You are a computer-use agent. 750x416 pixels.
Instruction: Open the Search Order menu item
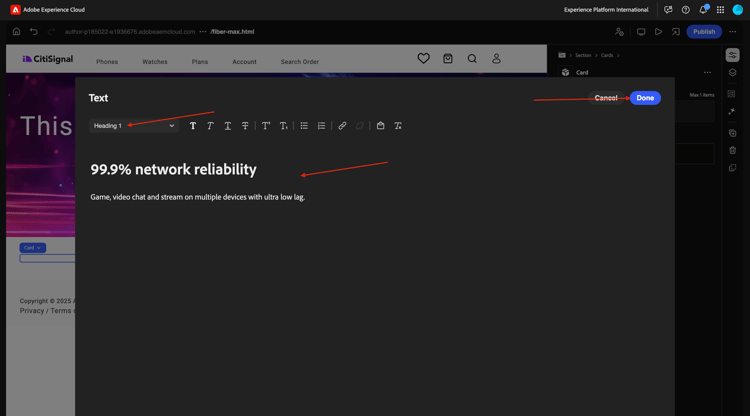click(299, 62)
